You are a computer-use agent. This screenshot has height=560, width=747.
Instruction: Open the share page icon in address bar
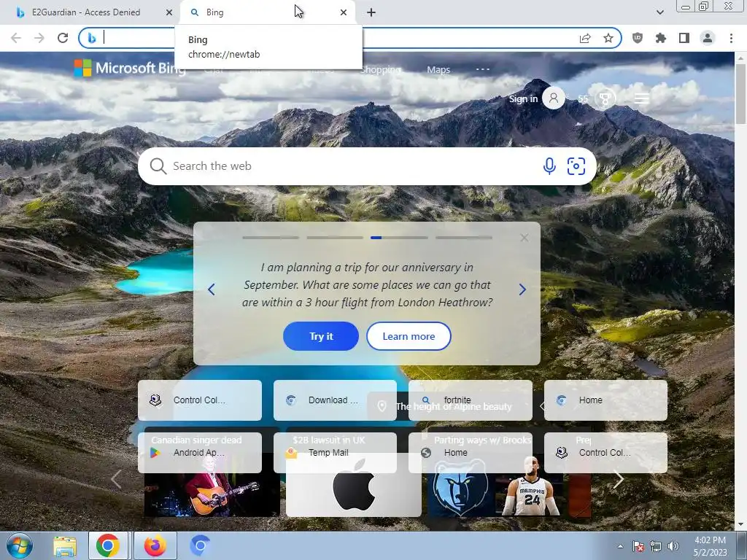pos(585,38)
